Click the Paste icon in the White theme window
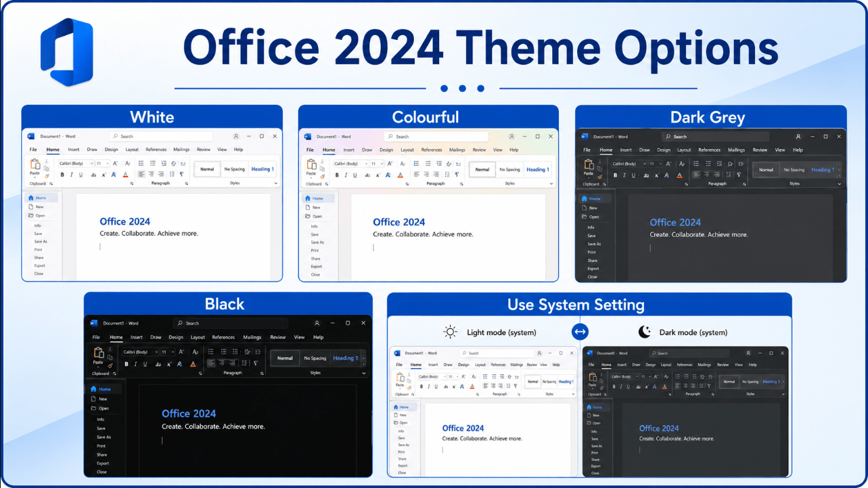Viewport: 868px width, 488px height. pos(35,164)
